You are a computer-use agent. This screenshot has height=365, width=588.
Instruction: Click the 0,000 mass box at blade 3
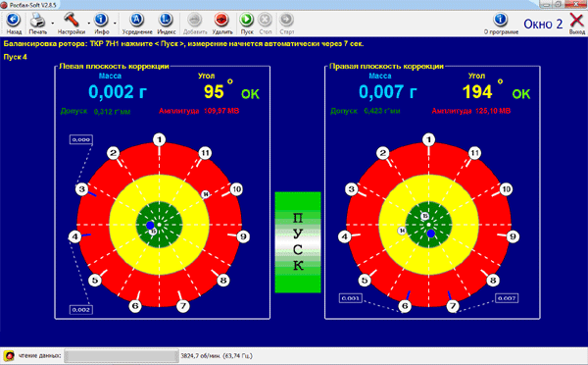click(x=81, y=139)
